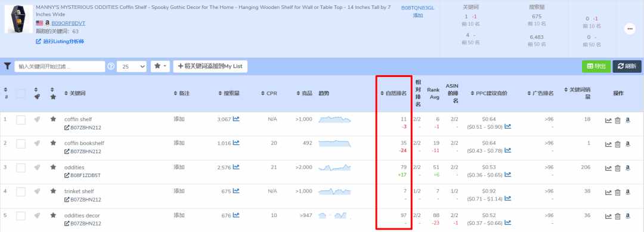Screen dimensions: 644x232
Task: Show rank history graph for coffin shelf
Action: [608, 120]
